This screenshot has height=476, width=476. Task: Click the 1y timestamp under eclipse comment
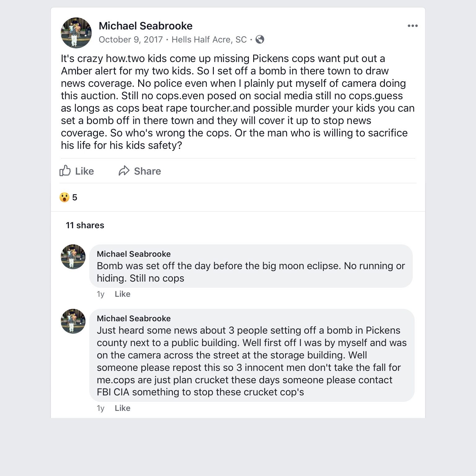(x=100, y=294)
